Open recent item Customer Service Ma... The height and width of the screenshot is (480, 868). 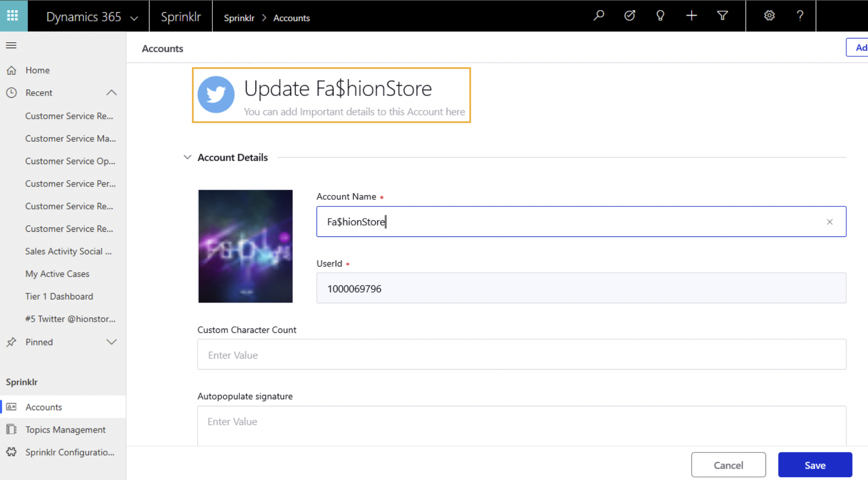(x=71, y=139)
